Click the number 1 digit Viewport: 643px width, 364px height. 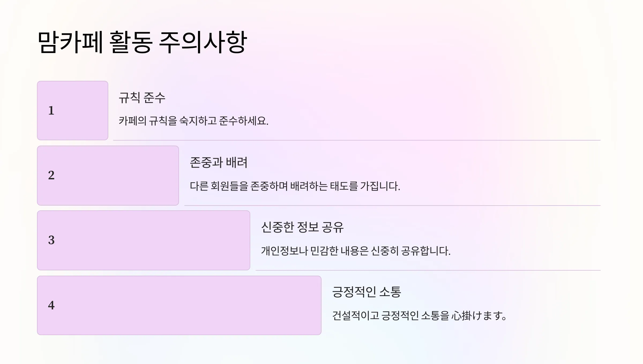51,111
